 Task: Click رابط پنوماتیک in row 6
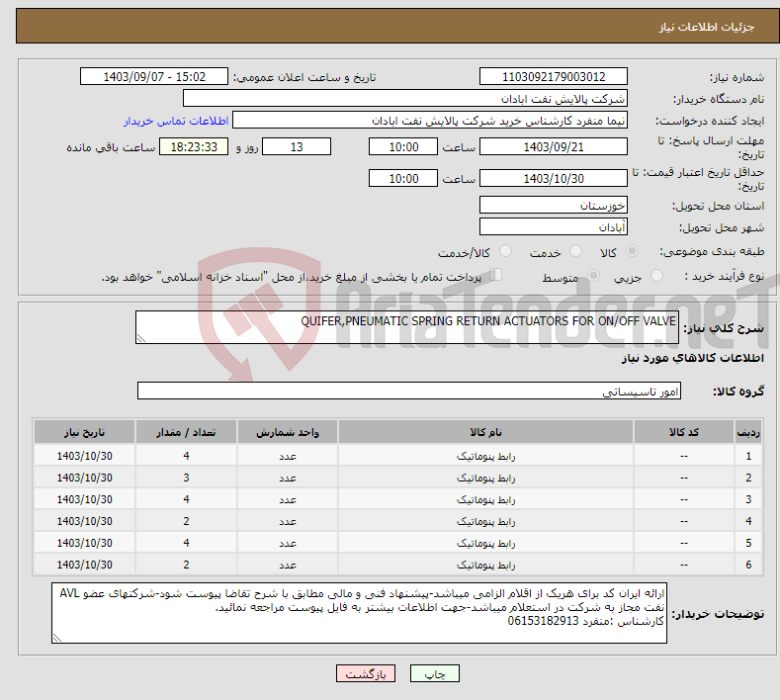pos(485,565)
